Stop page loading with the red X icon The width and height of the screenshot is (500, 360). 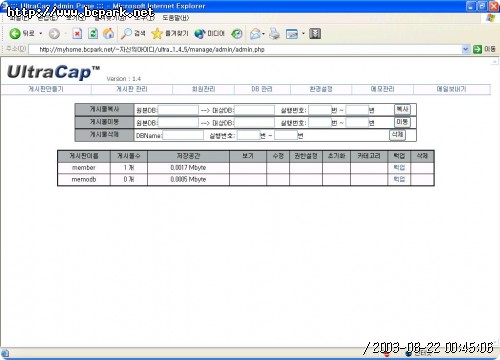point(77,33)
